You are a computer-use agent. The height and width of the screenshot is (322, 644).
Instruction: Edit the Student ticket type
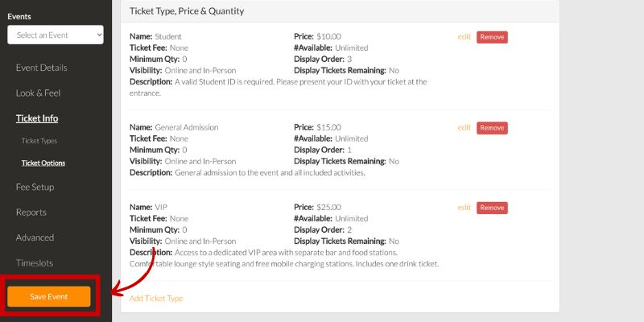pyautogui.click(x=464, y=37)
